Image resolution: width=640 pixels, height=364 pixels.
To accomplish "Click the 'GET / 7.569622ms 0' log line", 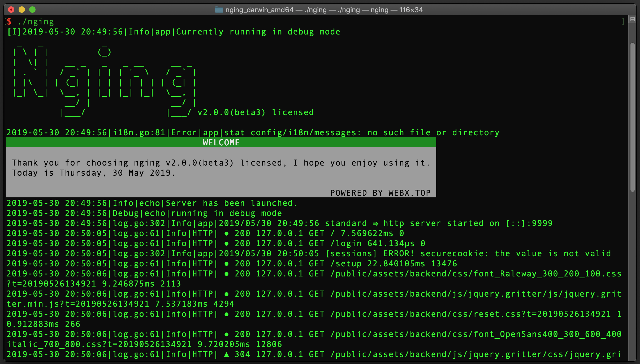I will coord(205,233).
